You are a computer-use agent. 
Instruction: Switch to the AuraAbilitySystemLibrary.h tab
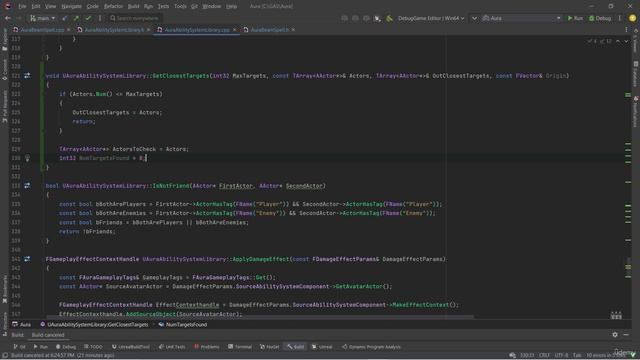pyautogui.click(x=114, y=30)
